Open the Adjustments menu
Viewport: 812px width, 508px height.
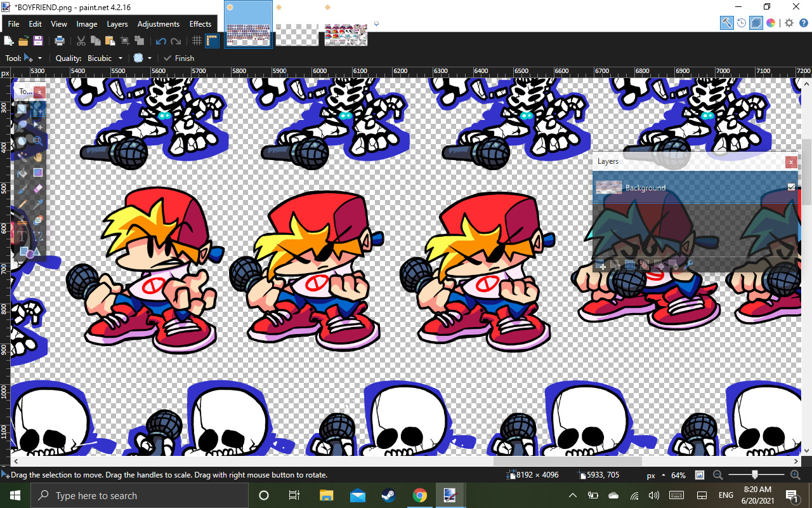[158, 23]
